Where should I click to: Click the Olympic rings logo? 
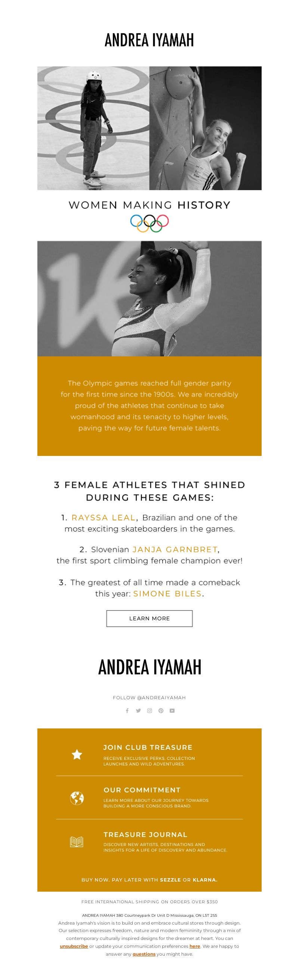149,223
